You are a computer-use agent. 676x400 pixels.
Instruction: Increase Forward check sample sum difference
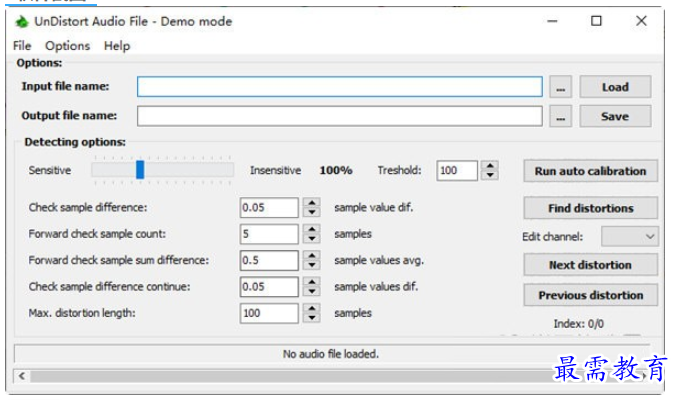tap(312, 255)
